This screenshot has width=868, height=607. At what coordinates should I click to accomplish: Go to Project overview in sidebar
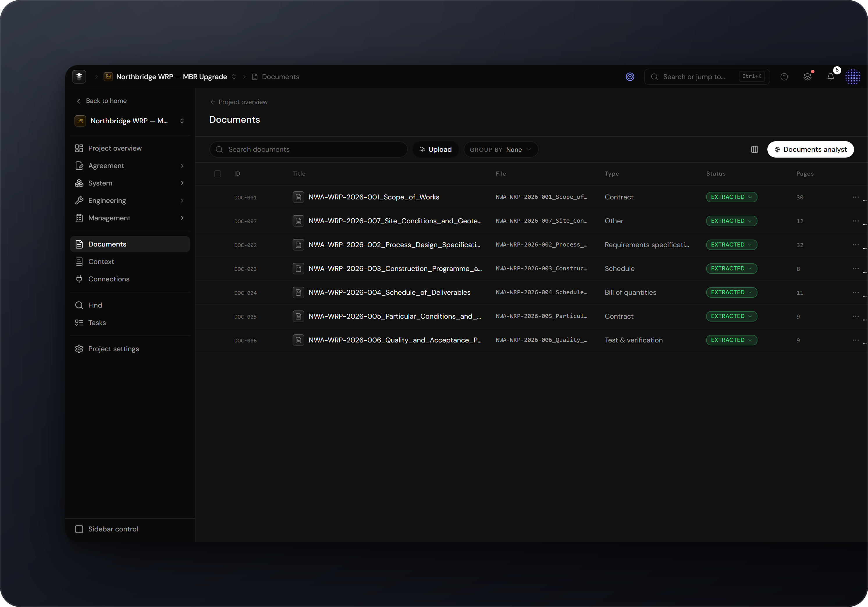point(130,149)
